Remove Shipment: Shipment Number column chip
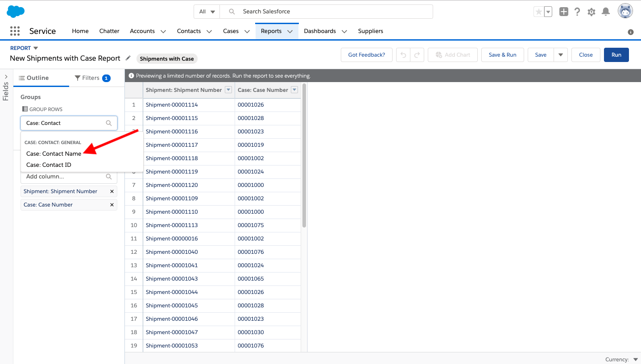The width and height of the screenshot is (641, 364). [112, 191]
